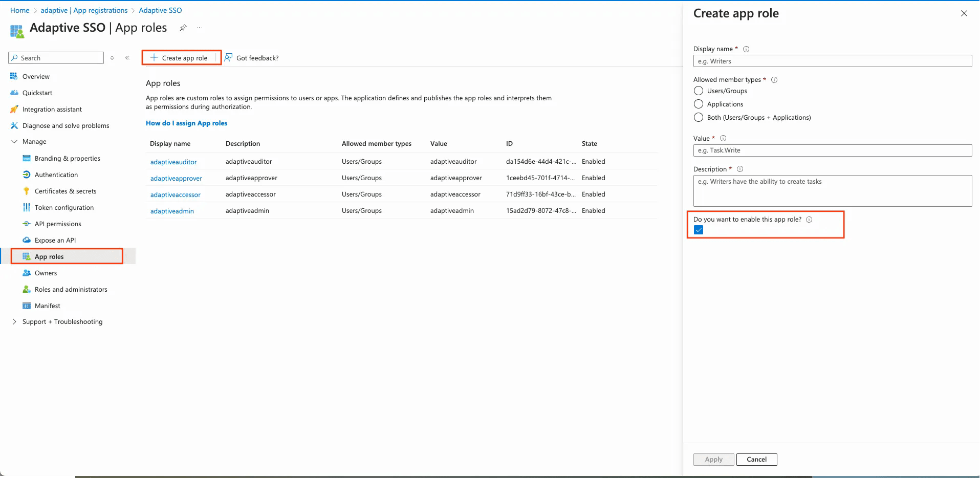Click the Manifest icon
980x478 pixels.
tap(27, 306)
